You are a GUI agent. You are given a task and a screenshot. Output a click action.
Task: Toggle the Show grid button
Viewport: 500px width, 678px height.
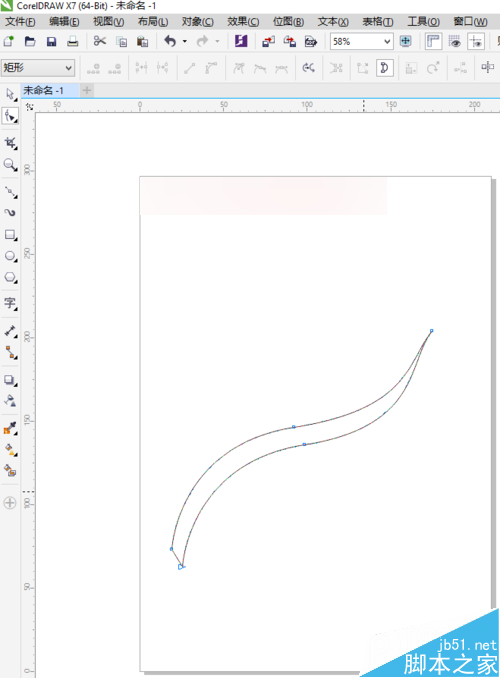pos(455,42)
